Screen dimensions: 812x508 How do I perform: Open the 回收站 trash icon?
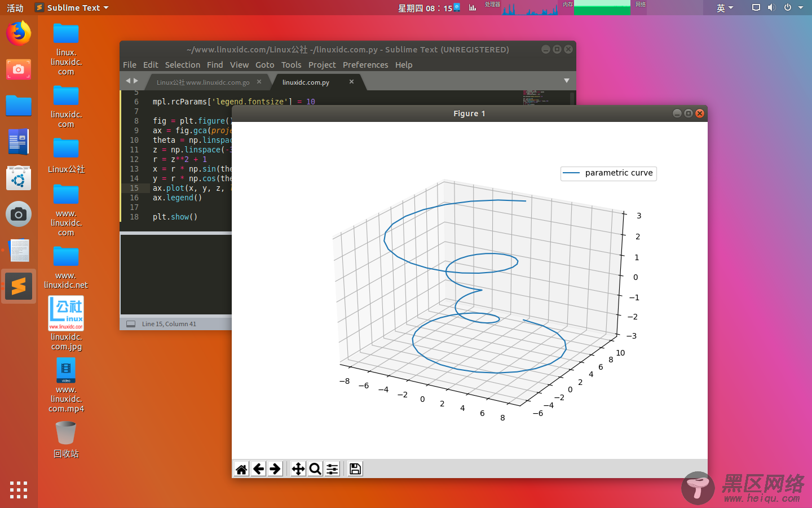[x=66, y=440]
